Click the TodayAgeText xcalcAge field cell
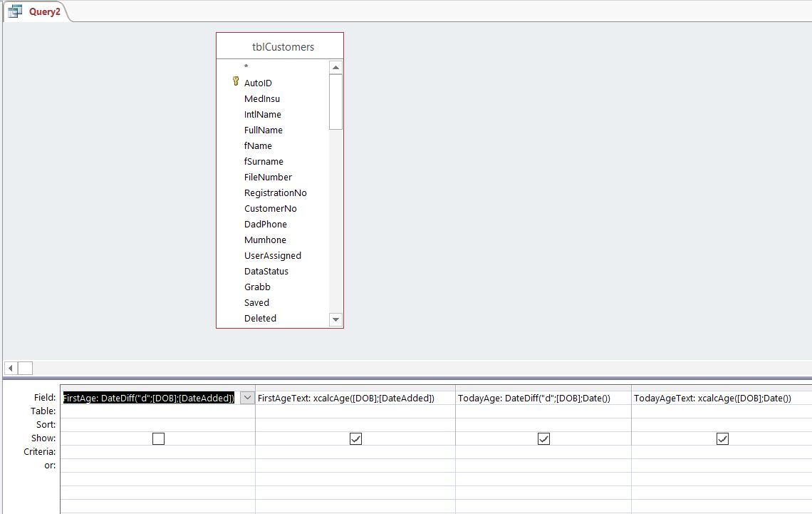Image resolution: width=812 pixels, height=514 pixels. click(x=722, y=398)
